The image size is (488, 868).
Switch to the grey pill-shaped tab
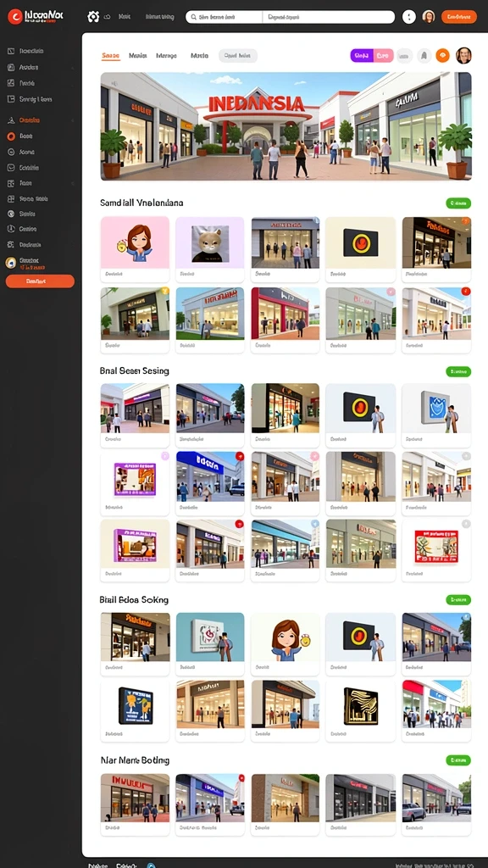238,55
